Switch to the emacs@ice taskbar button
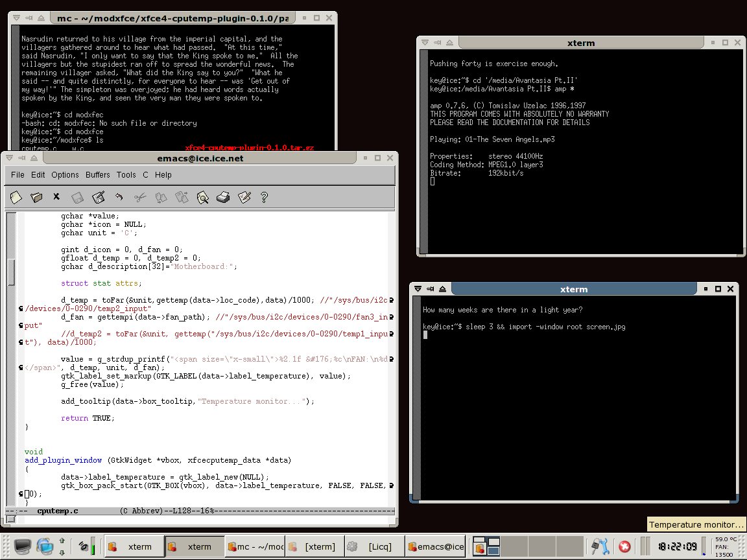The image size is (747, 560). [435, 546]
